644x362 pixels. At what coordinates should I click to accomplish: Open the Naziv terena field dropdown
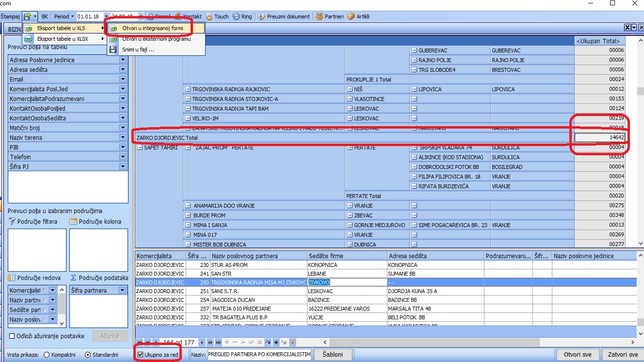pos(123,138)
